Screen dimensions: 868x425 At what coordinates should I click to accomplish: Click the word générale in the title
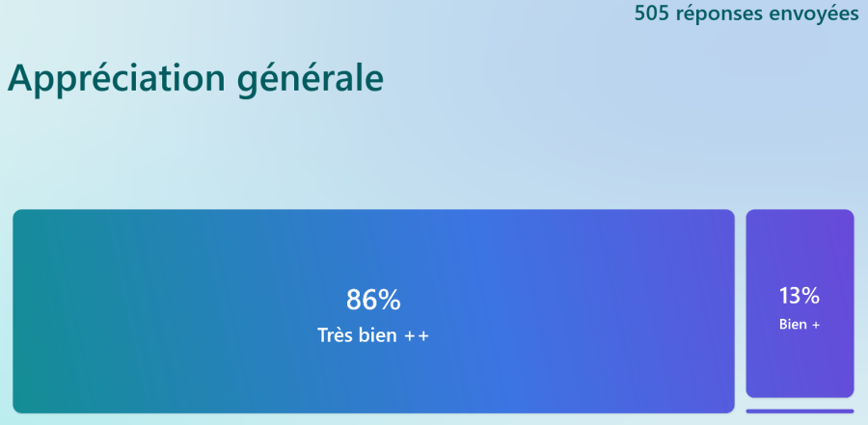pos(311,80)
